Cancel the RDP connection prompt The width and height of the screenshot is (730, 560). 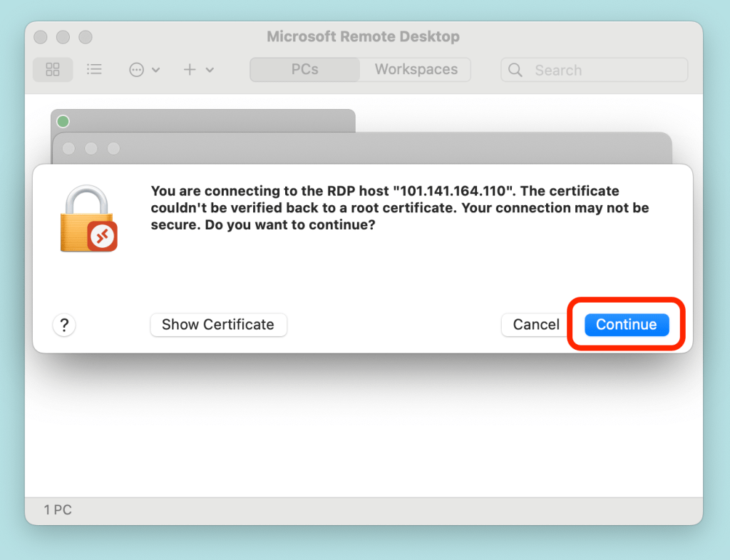click(536, 325)
